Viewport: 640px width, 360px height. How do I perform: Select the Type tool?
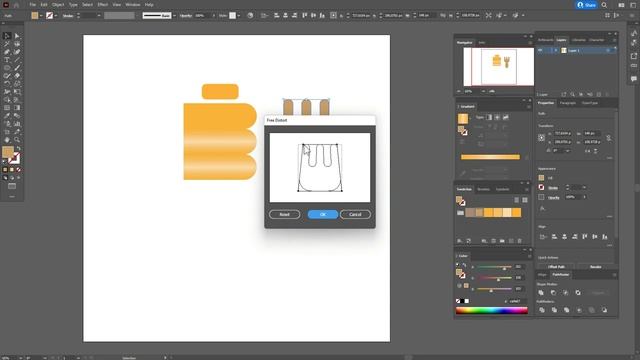click(x=7, y=60)
